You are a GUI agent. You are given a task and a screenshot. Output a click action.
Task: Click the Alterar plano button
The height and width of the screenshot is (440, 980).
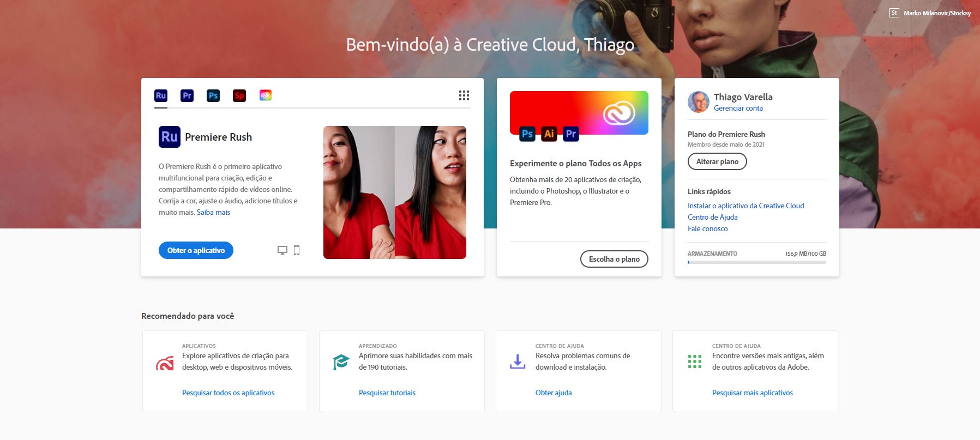click(717, 161)
